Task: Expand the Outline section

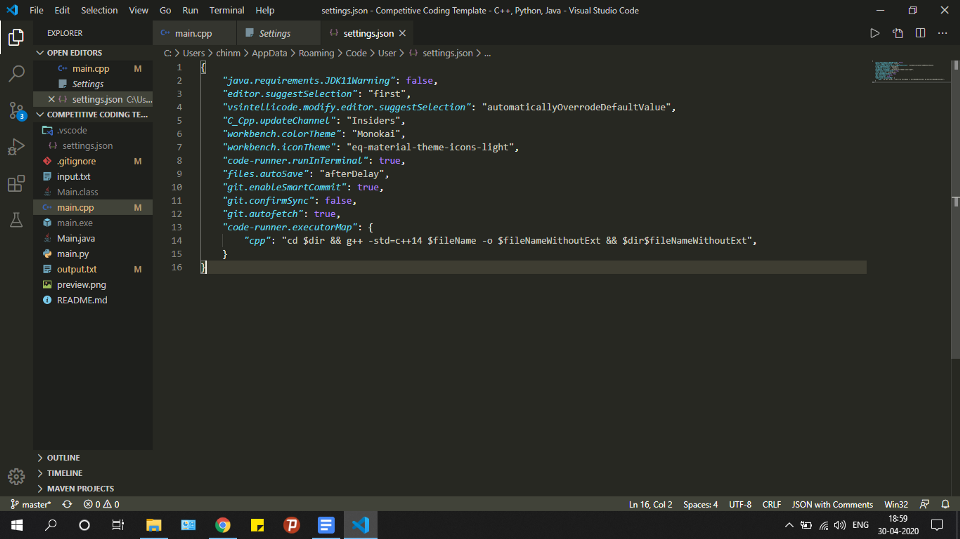Action: pos(63,458)
